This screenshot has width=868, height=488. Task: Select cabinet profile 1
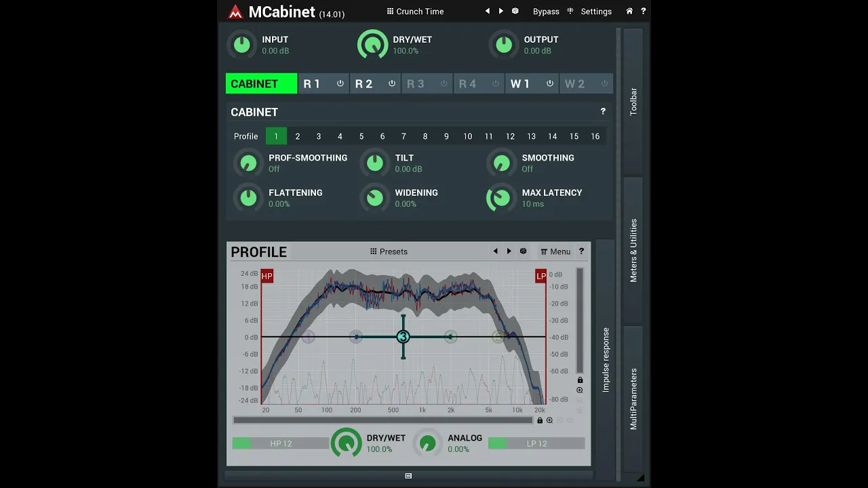coord(276,136)
